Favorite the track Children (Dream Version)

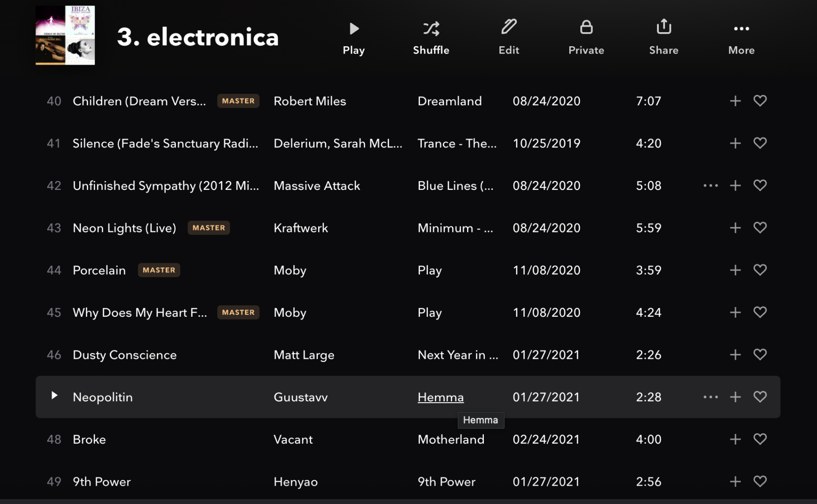pyautogui.click(x=760, y=101)
